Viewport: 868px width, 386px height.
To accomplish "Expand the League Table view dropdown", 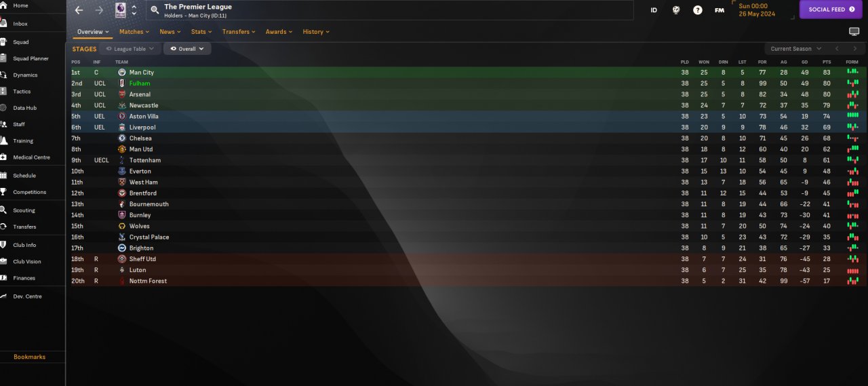I will pos(130,49).
